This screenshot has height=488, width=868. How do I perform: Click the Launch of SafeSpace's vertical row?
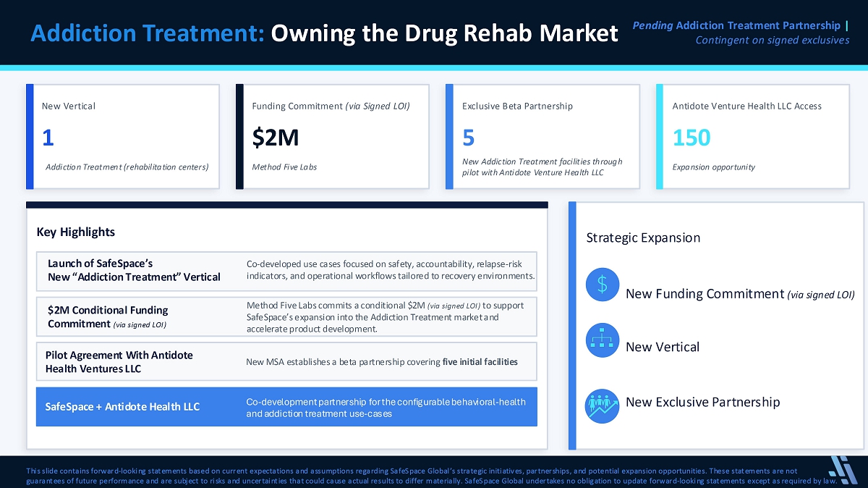286,271
